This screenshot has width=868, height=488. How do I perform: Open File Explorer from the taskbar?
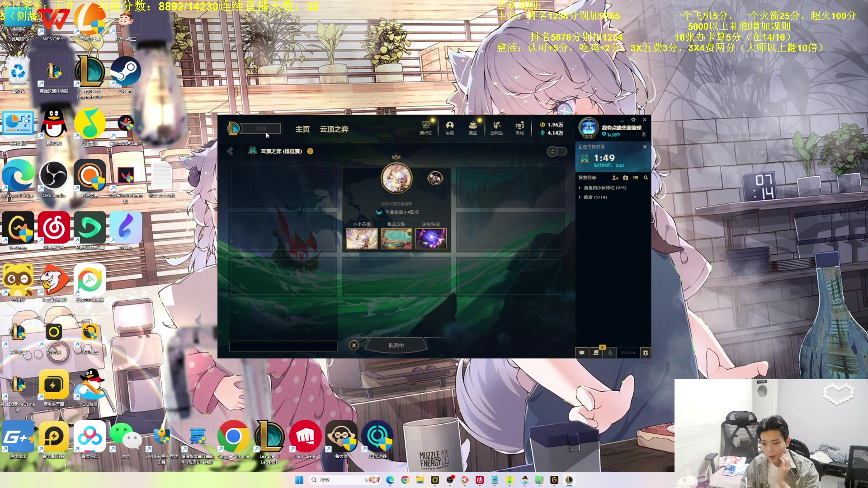click(x=420, y=480)
